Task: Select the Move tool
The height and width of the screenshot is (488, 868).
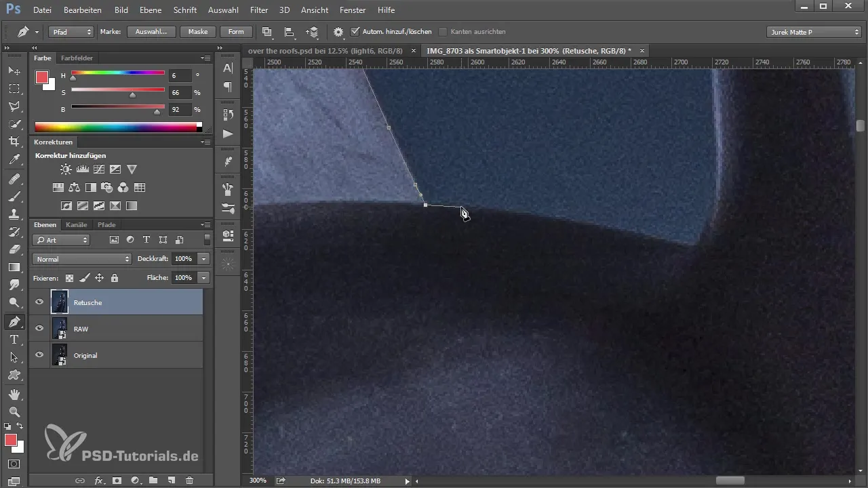Action: click(x=14, y=70)
